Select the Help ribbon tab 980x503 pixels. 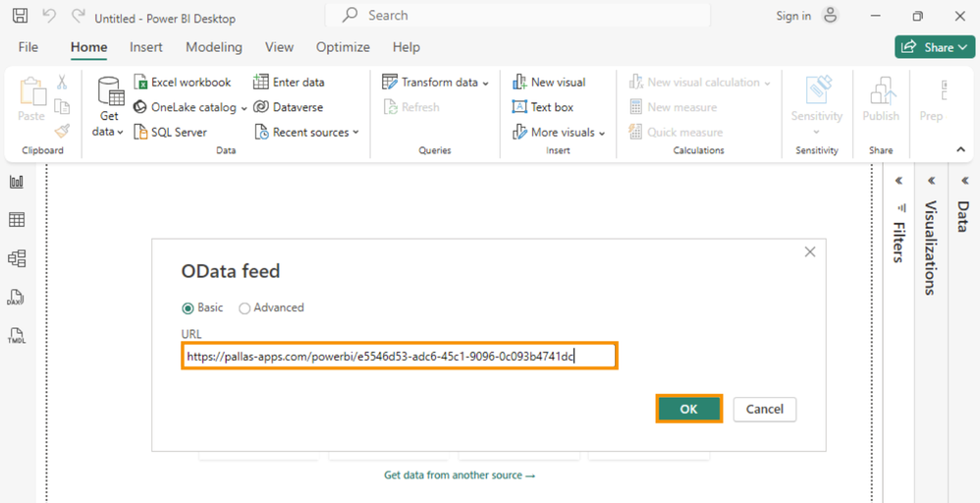point(407,47)
